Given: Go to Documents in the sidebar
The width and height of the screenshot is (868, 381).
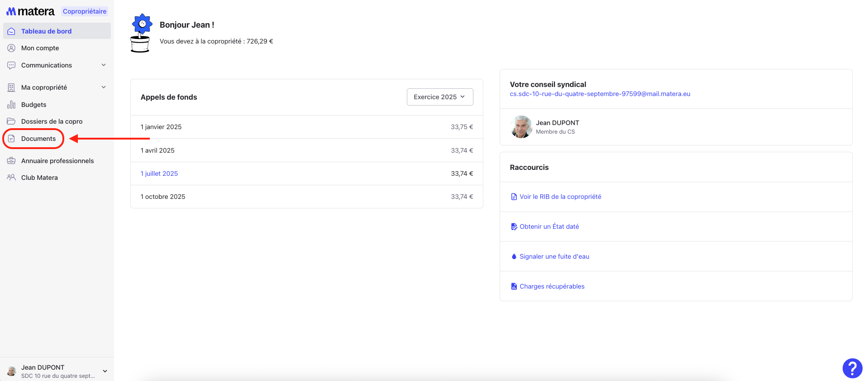Looking at the screenshot, I should [x=38, y=139].
